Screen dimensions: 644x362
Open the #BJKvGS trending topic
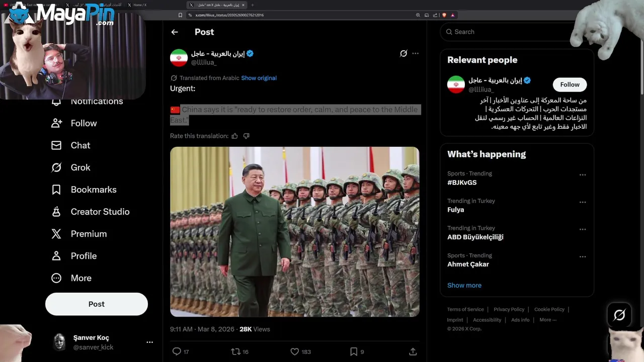(462, 183)
